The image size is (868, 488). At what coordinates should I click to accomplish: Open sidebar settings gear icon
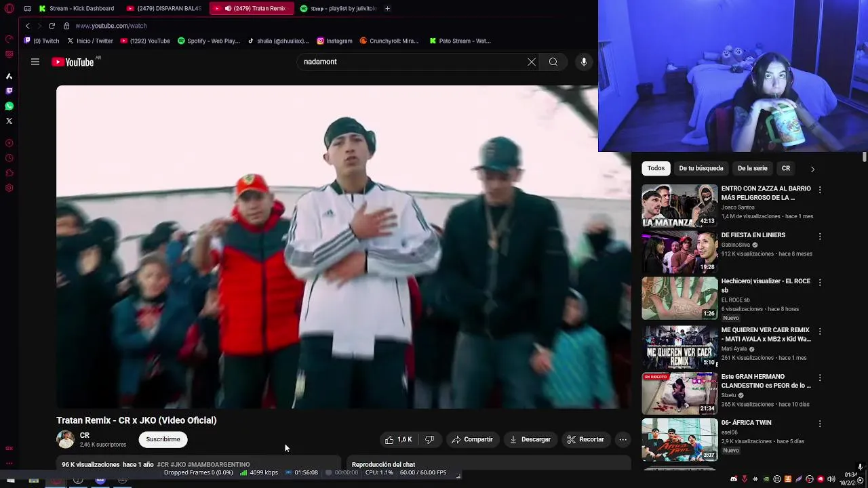[x=9, y=188]
